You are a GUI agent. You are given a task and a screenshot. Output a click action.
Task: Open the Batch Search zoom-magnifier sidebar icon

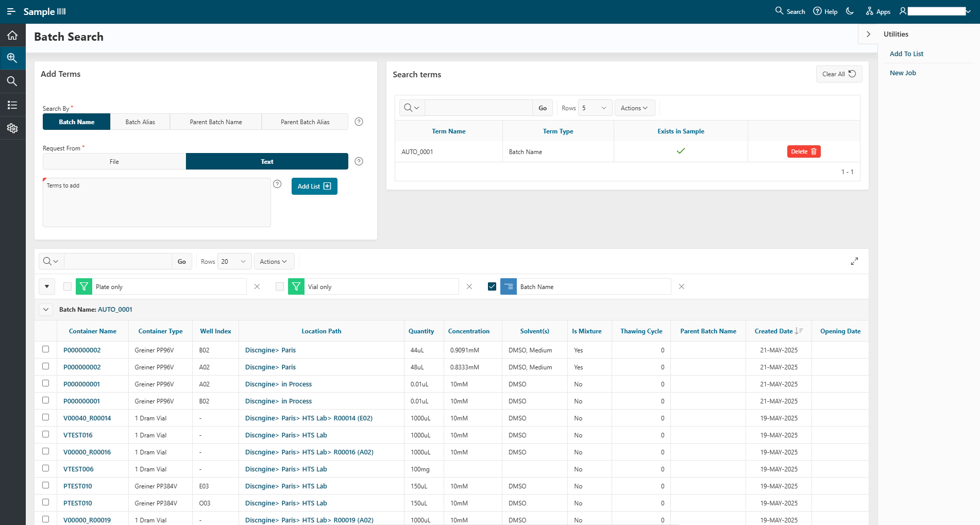pos(12,58)
